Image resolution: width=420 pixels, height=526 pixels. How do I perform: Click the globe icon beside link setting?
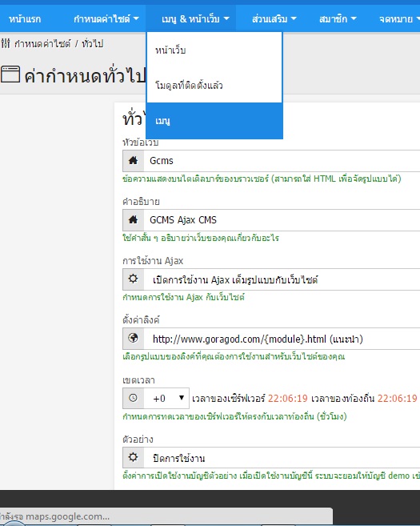tap(133, 338)
